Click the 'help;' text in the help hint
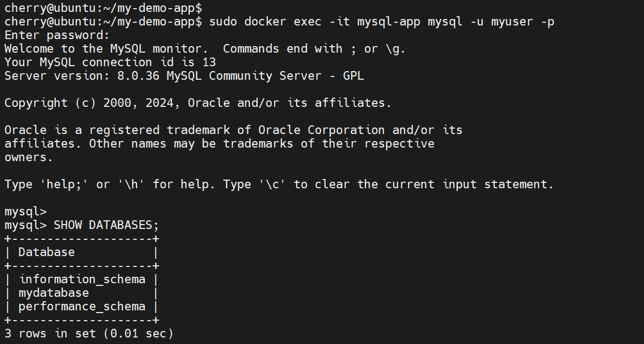This screenshot has height=344, width=644. [64, 184]
